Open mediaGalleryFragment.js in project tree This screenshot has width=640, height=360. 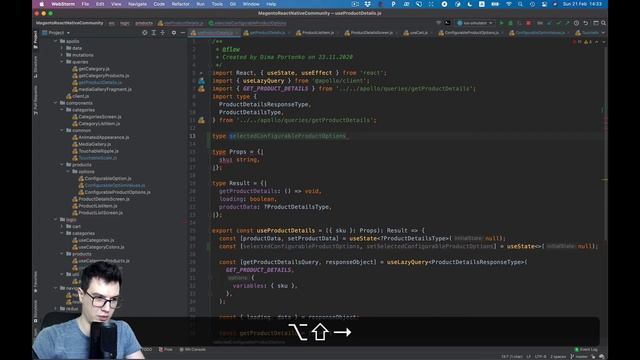(102, 89)
